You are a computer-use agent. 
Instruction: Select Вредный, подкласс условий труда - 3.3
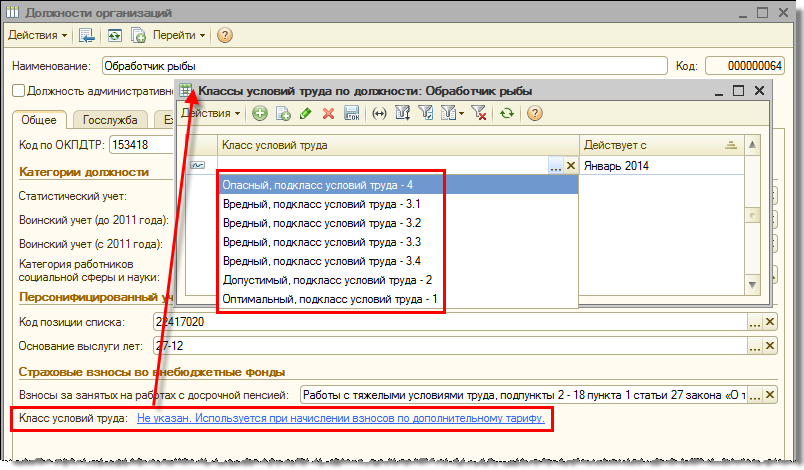click(398, 242)
